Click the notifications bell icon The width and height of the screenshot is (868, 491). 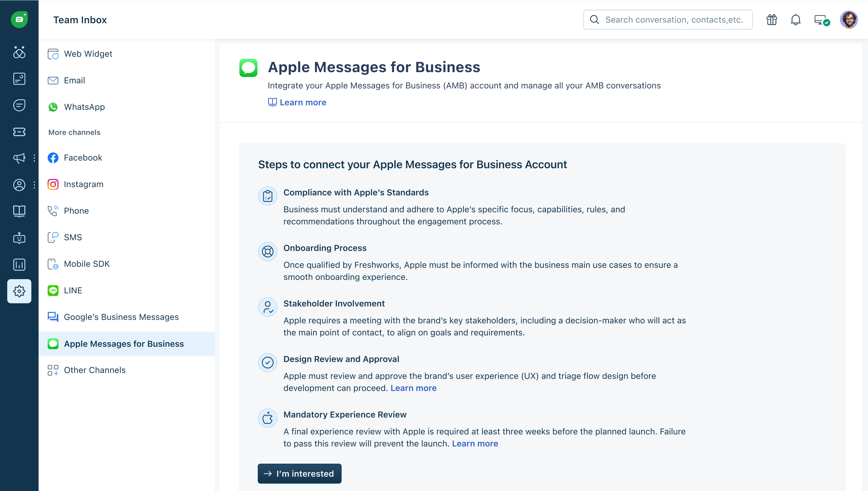795,20
